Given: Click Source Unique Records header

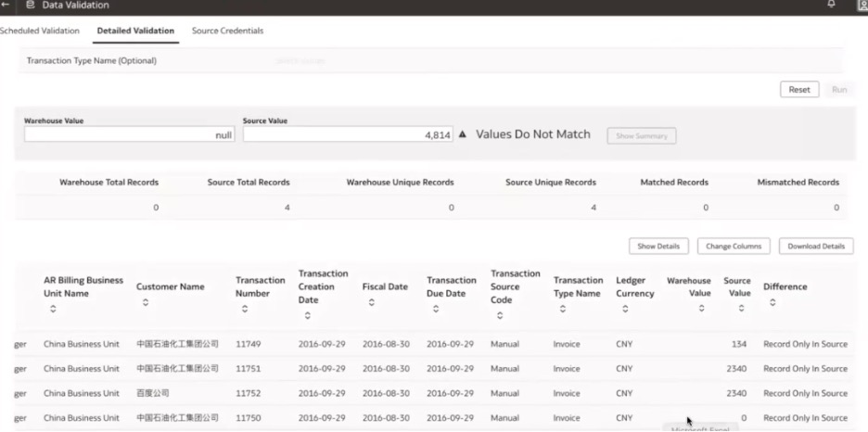Looking at the screenshot, I should click(x=551, y=182).
